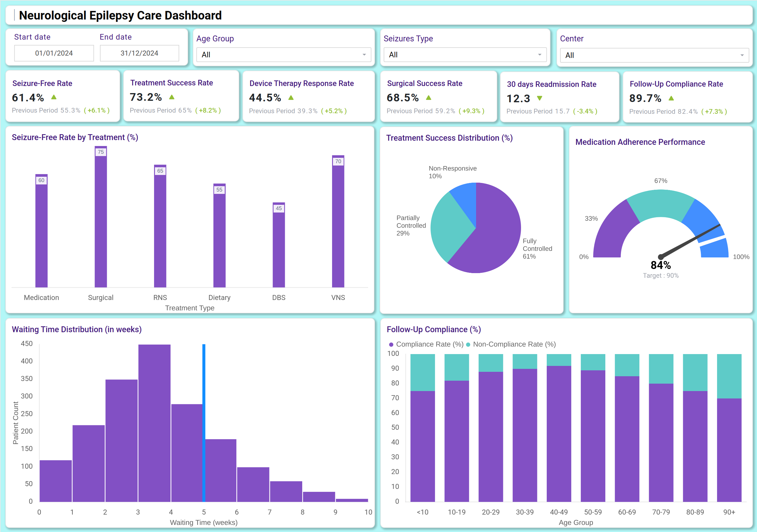Select the RNS bar labeled 65

(x=160, y=226)
